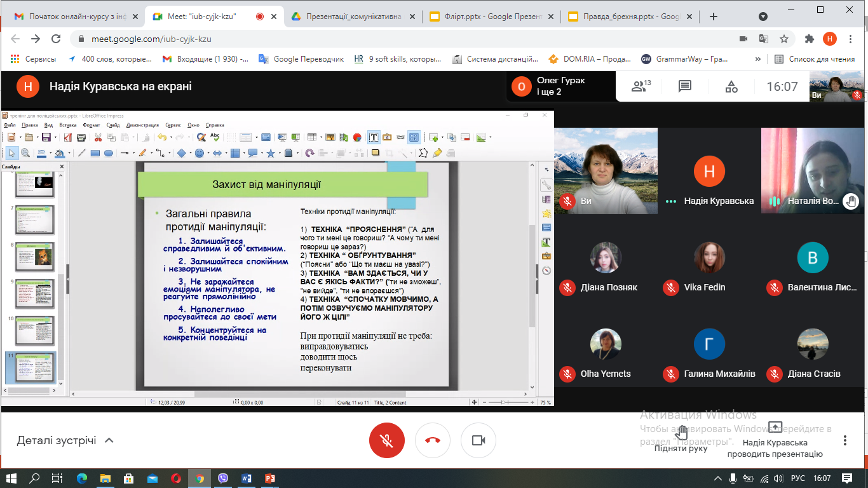Show hidden system tray icons
Image resolution: width=868 pixels, height=488 pixels.
[718, 478]
